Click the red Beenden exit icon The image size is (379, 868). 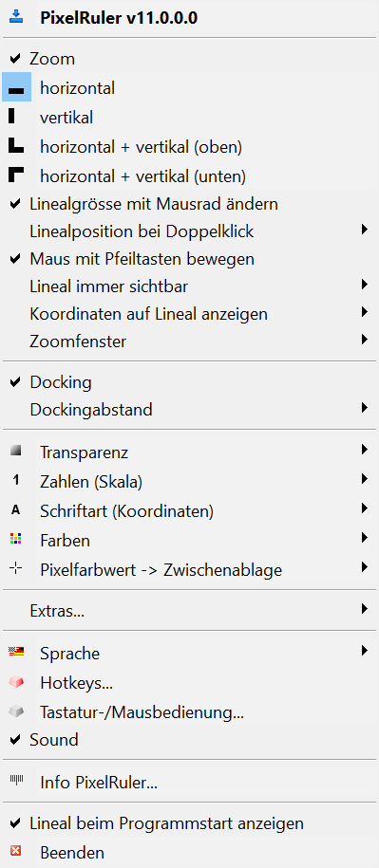click(15, 851)
